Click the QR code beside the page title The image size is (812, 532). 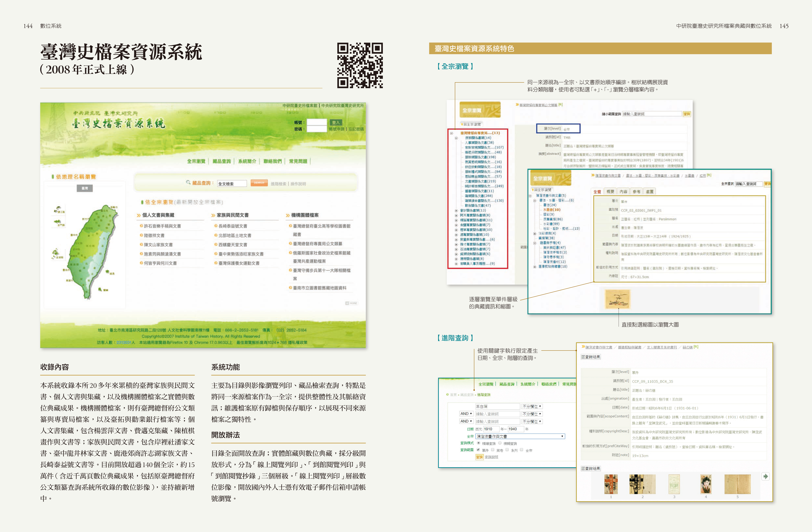click(x=360, y=65)
